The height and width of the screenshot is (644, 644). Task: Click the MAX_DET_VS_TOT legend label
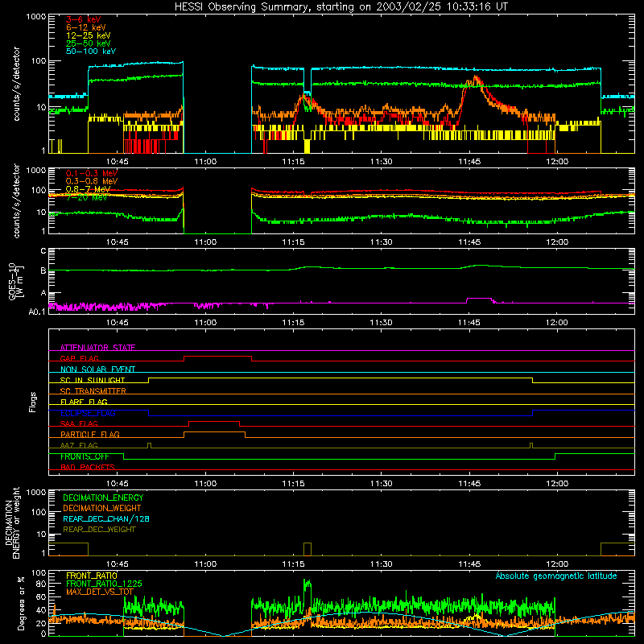[x=100, y=592]
